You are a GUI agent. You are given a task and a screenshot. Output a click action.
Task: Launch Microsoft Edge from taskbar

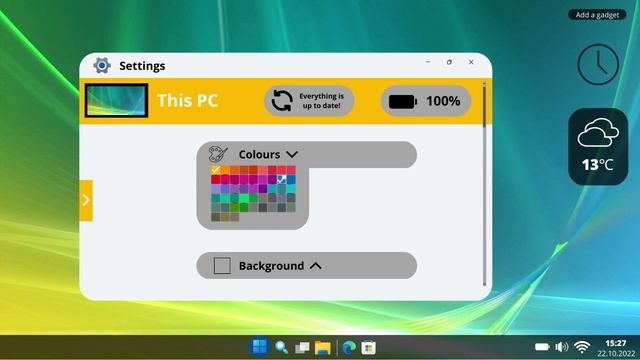(x=349, y=348)
